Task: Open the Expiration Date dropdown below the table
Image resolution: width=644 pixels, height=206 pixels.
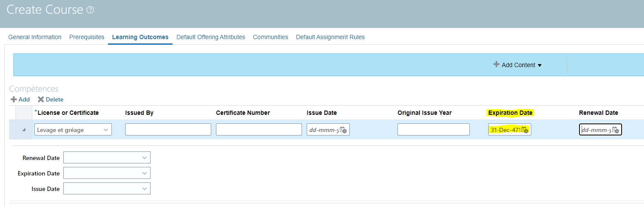Action: pos(107,173)
